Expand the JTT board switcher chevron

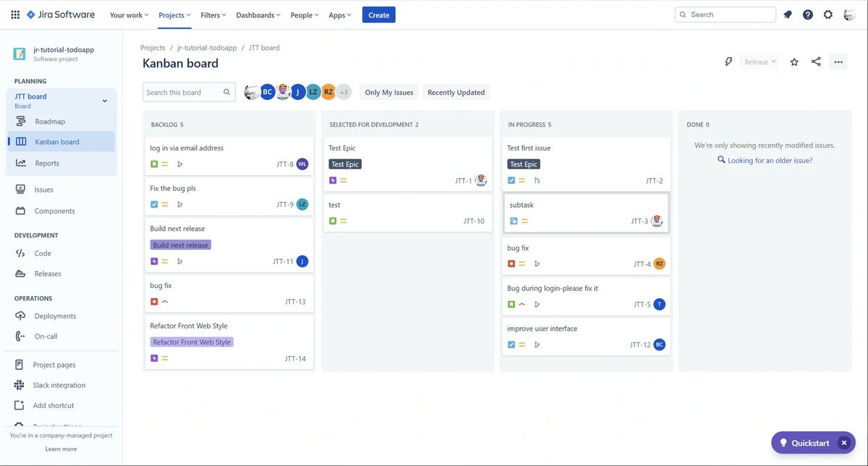click(104, 101)
